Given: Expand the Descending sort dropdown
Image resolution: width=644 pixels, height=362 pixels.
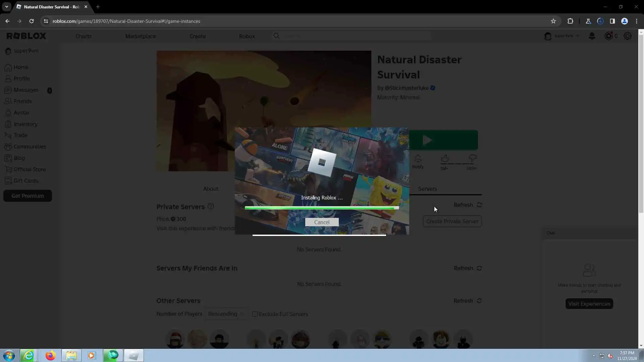Looking at the screenshot, I should tap(226, 314).
